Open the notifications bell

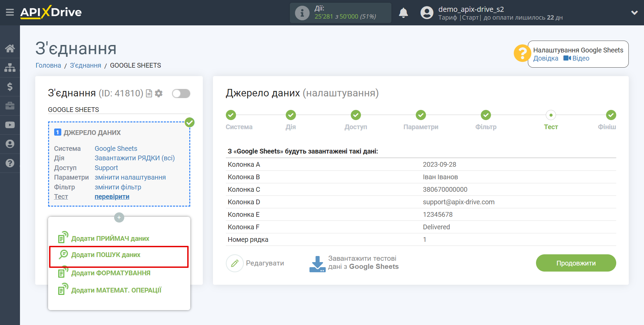click(x=403, y=13)
